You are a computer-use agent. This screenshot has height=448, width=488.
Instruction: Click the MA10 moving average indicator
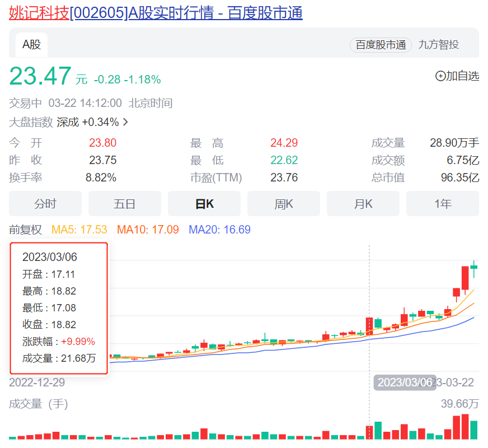[x=148, y=230]
